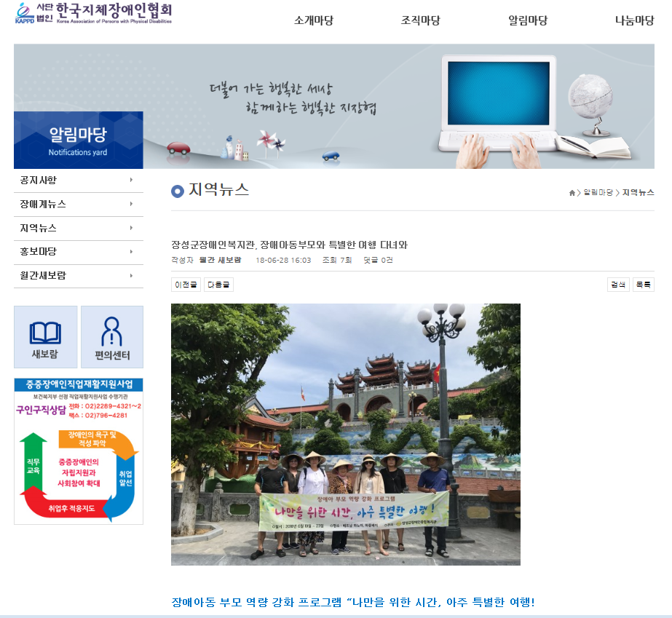Click 알림마당 in the breadcrumb
This screenshot has width=672, height=618.
[598, 193]
